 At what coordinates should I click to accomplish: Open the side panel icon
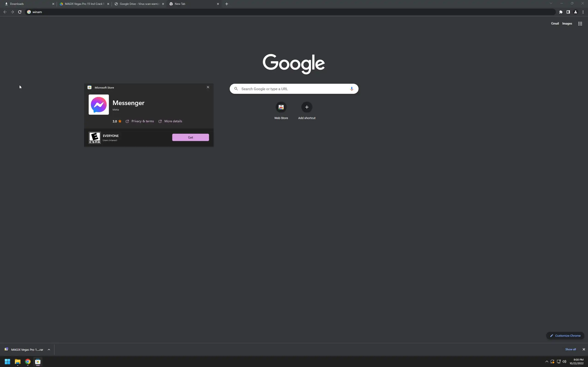pos(568,12)
